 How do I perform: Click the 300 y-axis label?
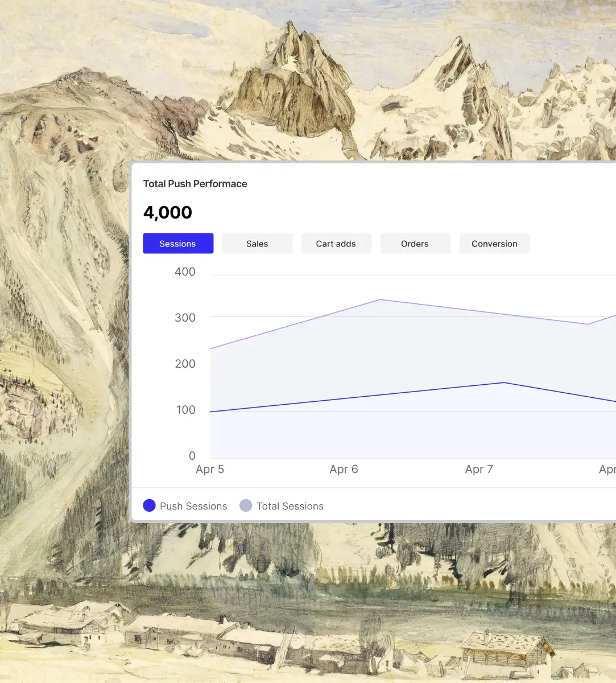185,318
